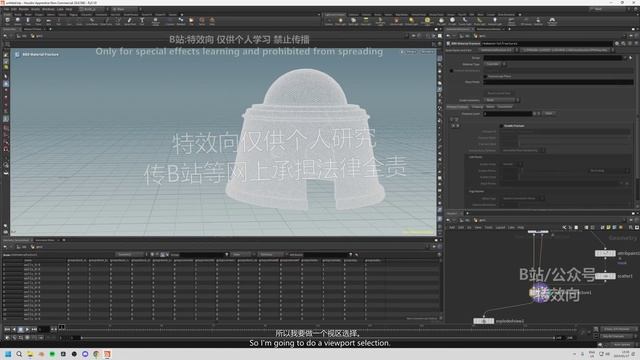Select the explodedview1 node
Image resolution: width=640 pixels, height=360 pixels.
[484, 321]
